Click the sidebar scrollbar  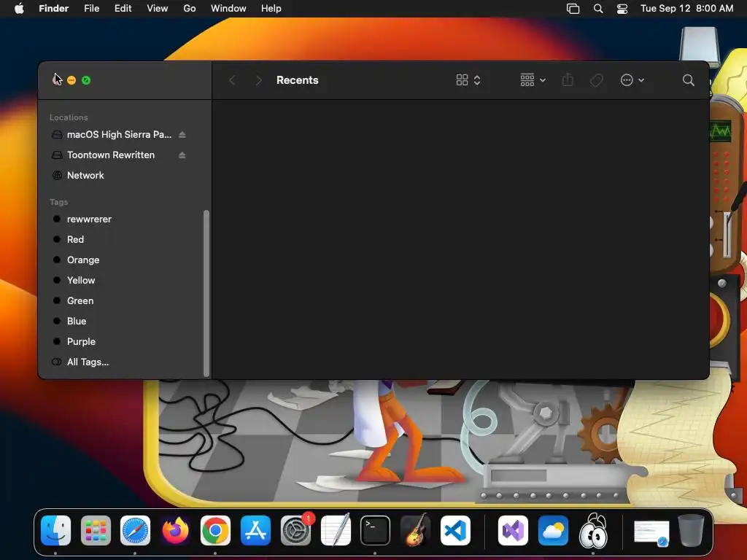pyautogui.click(x=206, y=293)
